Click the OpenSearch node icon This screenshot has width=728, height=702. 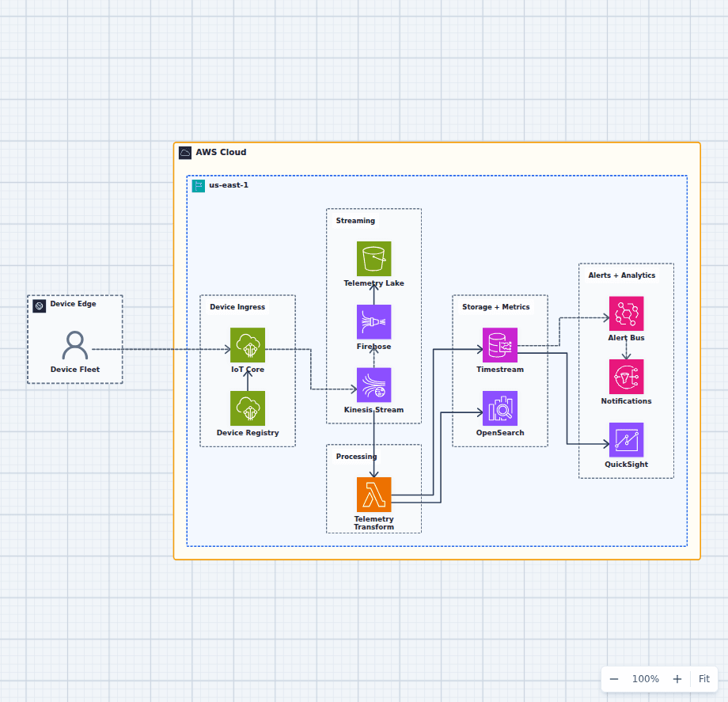tap(500, 408)
